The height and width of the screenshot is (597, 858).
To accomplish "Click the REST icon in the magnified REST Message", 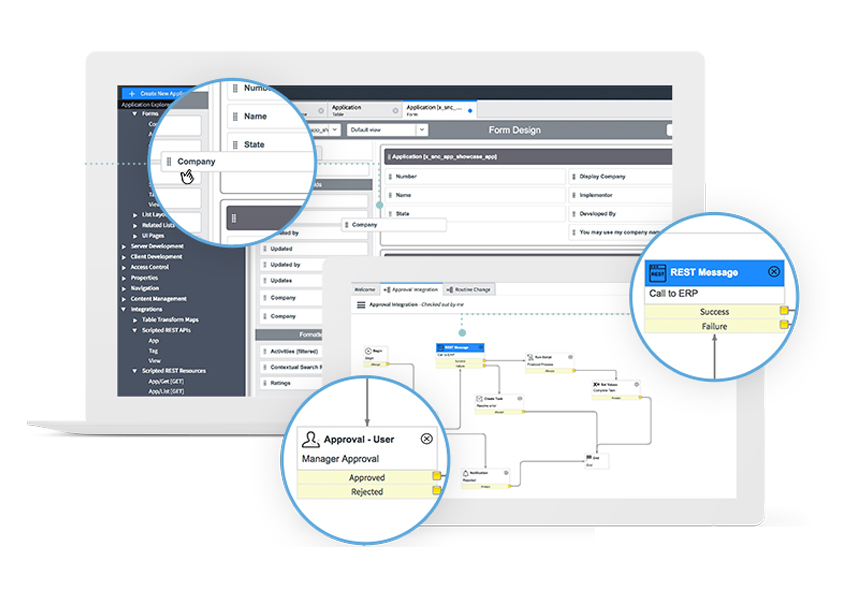I will (x=657, y=273).
